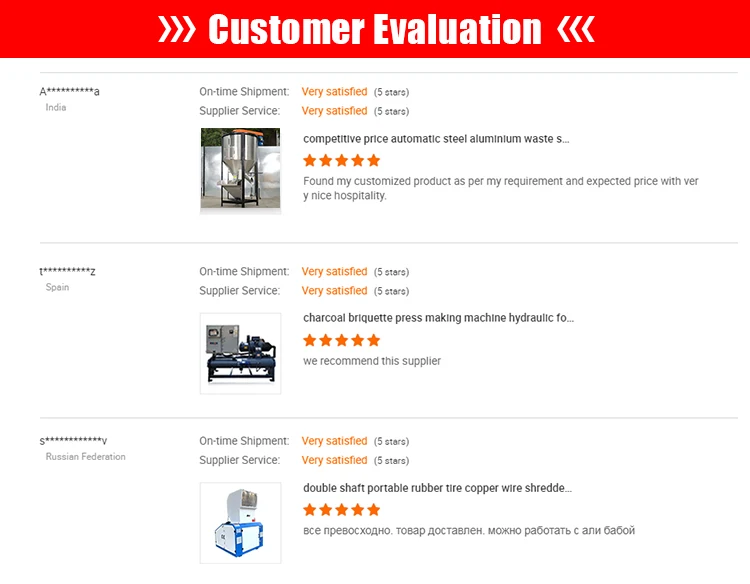Select the blue shredder machine thumbnail
This screenshot has height=584, width=750.
(241, 523)
